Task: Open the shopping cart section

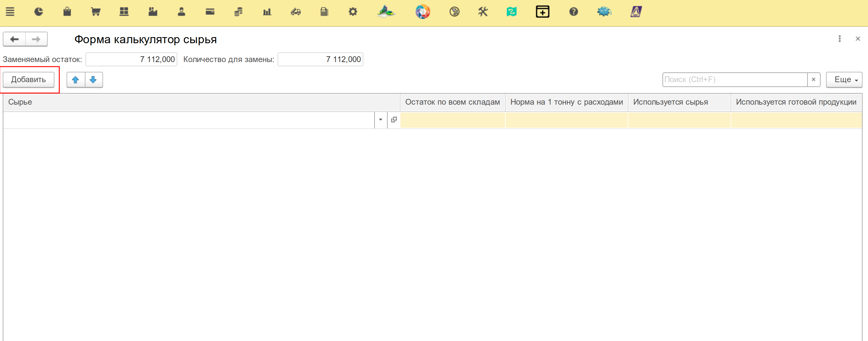Action: pyautogui.click(x=96, y=12)
